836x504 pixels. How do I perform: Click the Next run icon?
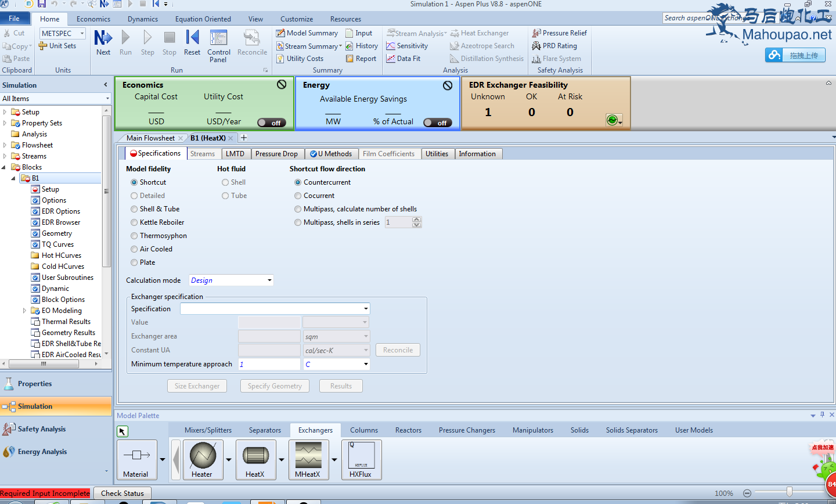coord(103,38)
